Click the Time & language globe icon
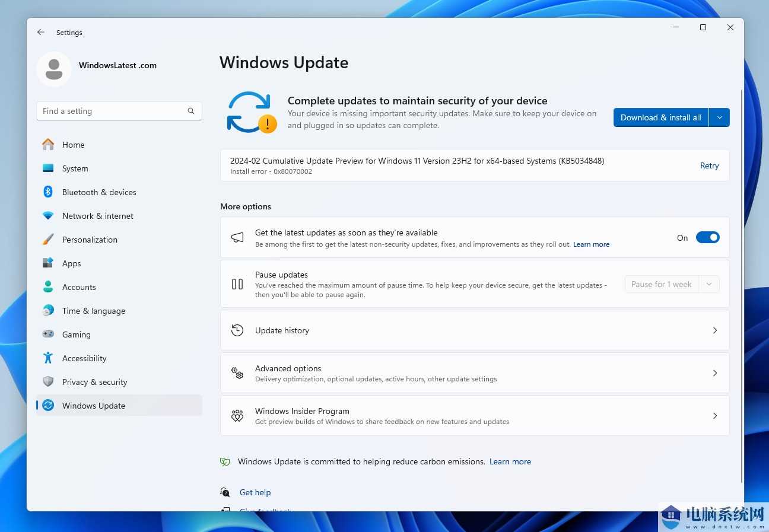The image size is (769, 532). click(48, 311)
